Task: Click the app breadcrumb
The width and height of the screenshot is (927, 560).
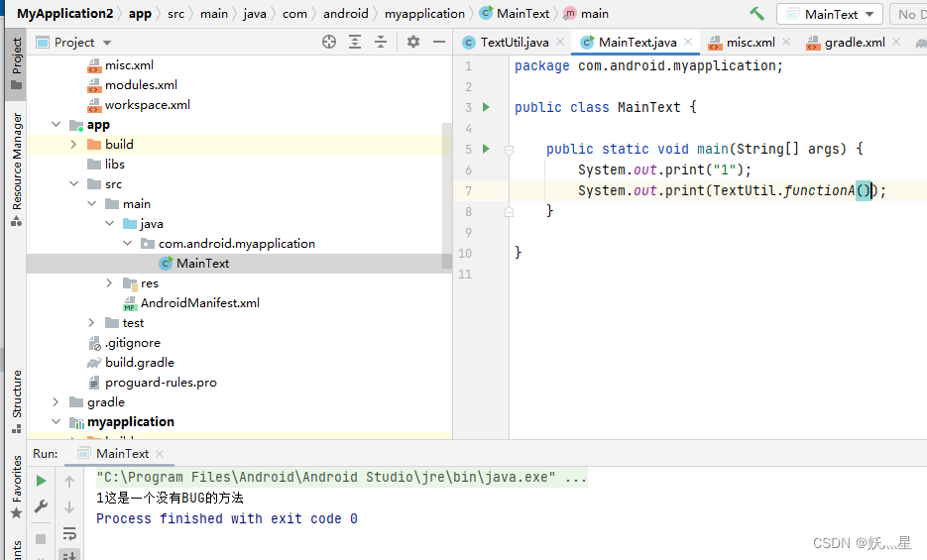Action: 140,13
